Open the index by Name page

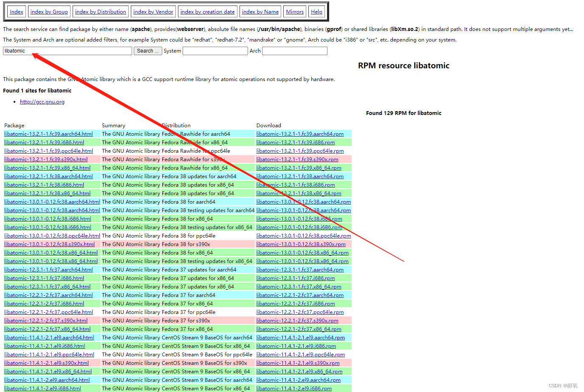(x=260, y=11)
